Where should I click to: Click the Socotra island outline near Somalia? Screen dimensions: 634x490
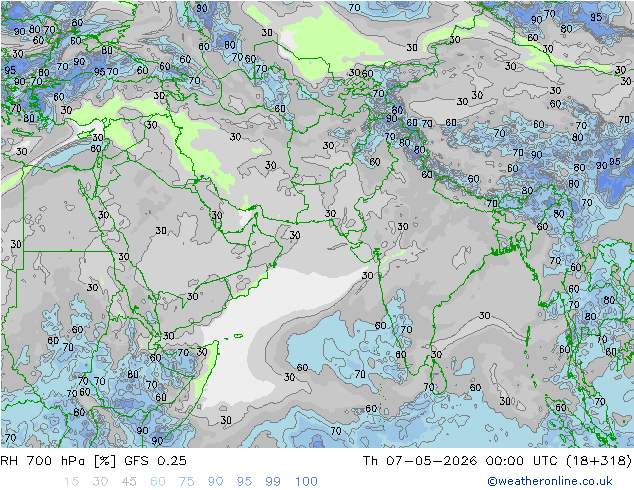[x=238, y=336]
